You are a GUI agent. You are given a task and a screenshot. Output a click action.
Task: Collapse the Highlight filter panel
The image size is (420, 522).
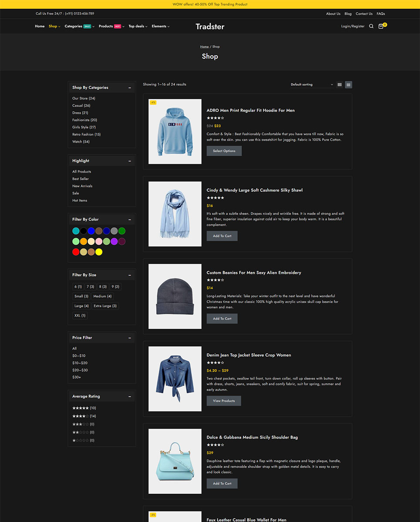130,161
